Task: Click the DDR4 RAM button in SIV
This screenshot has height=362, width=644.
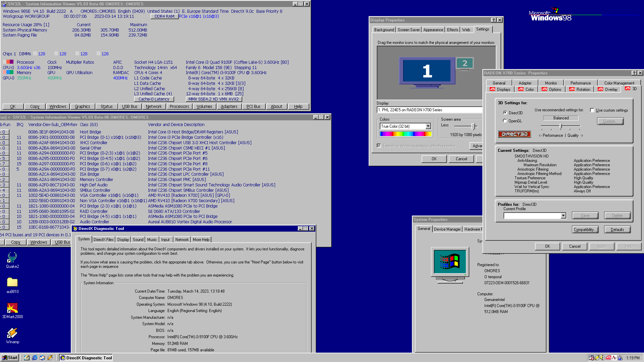Action: [x=164, y=16]
